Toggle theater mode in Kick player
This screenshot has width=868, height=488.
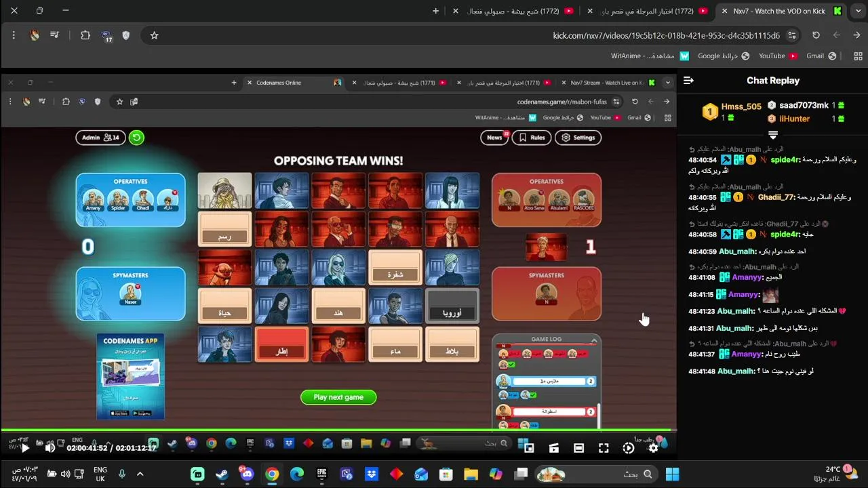(x=578, y=448)
